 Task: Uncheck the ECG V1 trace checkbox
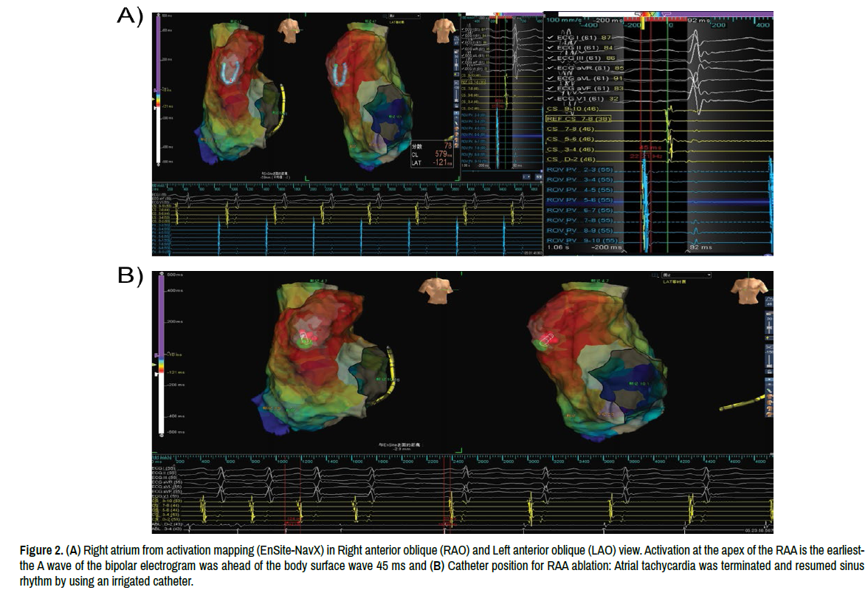click(x=551, y=99)
